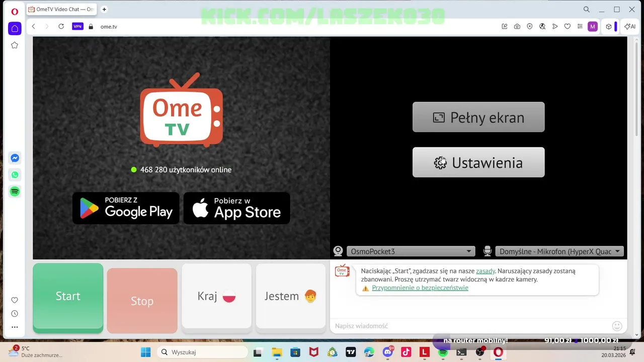Open TikTok from taskbar
Image resolution: width=644 pixels, height=362 pixels.
click(x=406, y=352)
